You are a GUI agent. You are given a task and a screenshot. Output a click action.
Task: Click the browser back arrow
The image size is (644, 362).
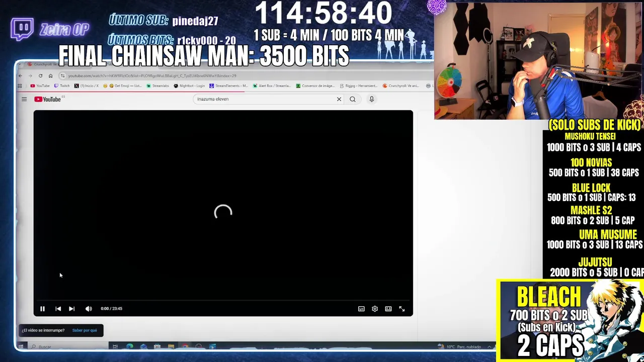(x=20, y=76)
